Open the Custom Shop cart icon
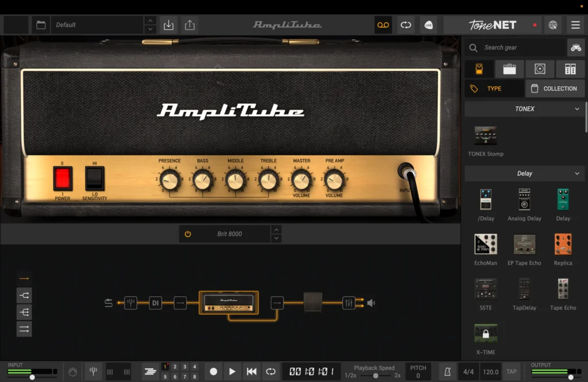This screenshot has height=382, width=588. click(576, 48)
